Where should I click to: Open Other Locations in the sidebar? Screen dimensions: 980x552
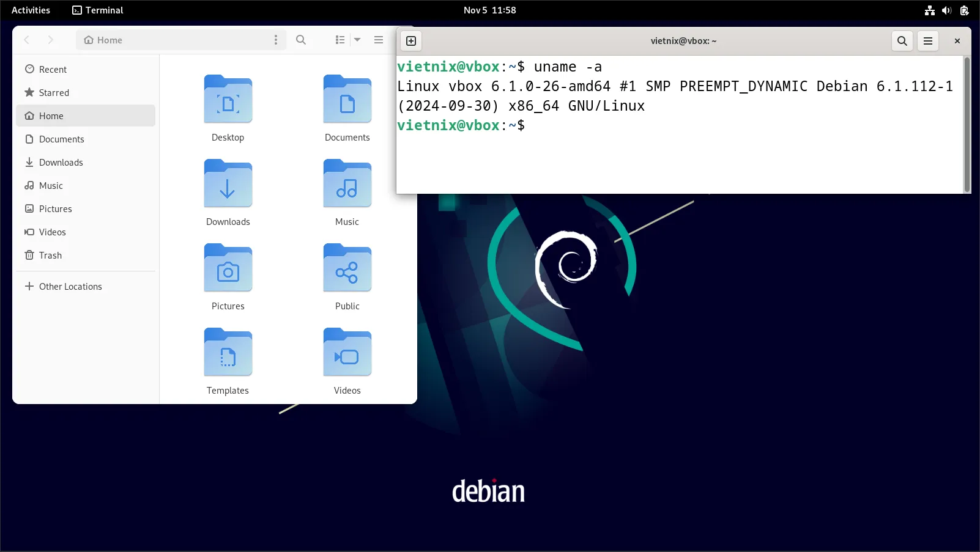86,286
